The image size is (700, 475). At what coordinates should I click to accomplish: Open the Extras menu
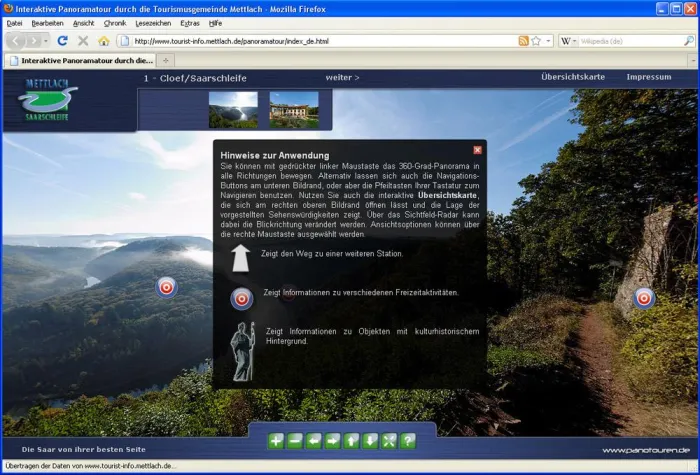click(189, 22)
